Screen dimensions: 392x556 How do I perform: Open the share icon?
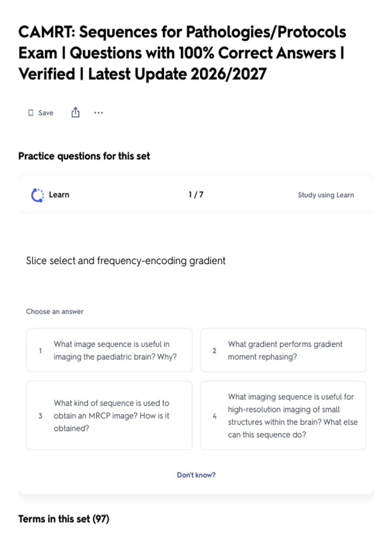pyautogui.click(x=75, y=112)
